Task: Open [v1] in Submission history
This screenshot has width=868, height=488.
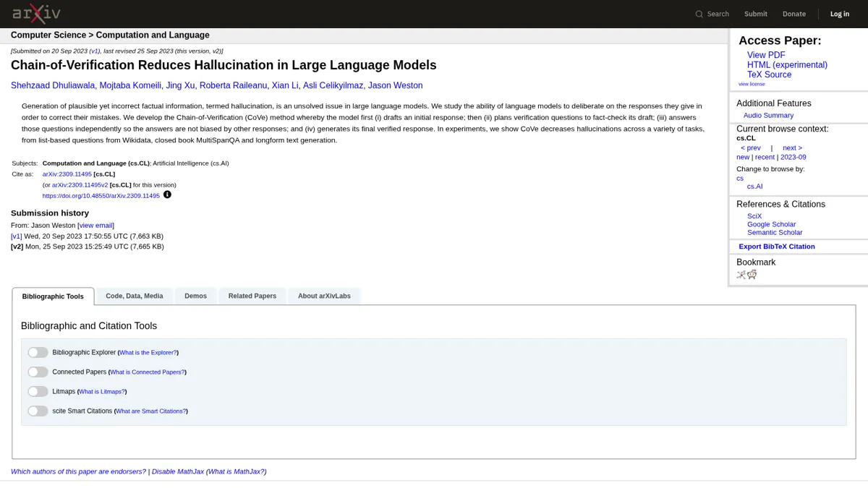Action: pos(17,236)
